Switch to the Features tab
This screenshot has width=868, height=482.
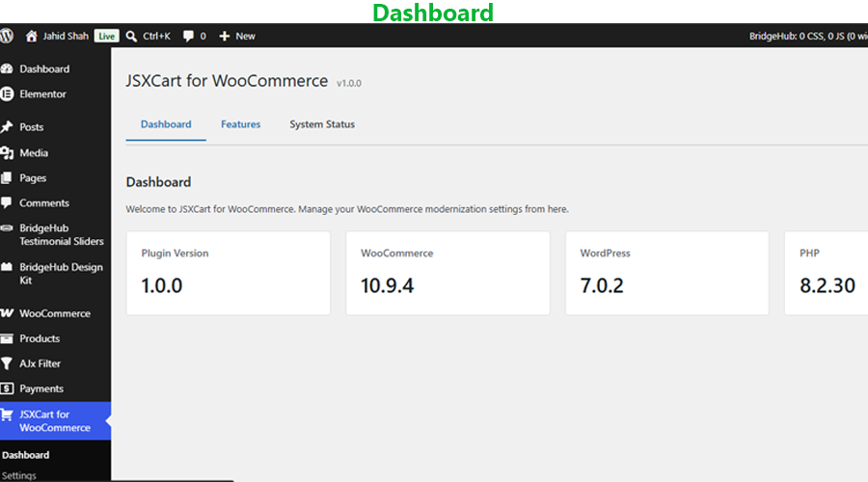coord(241,124)
